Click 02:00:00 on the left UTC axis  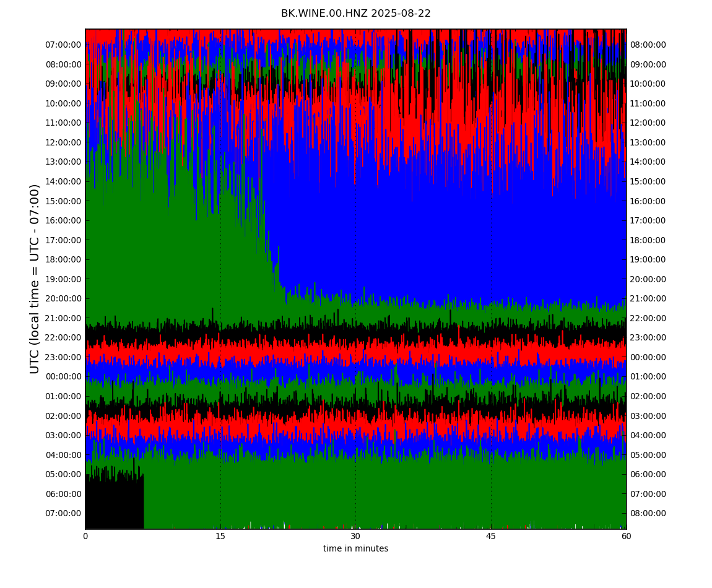coord(63,416)
